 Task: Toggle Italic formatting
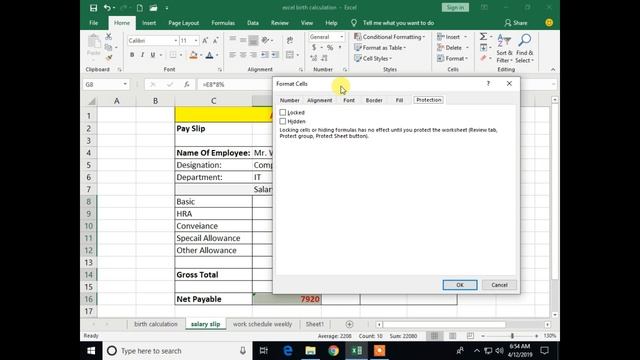pyautogui.click(x=142, y=55)
